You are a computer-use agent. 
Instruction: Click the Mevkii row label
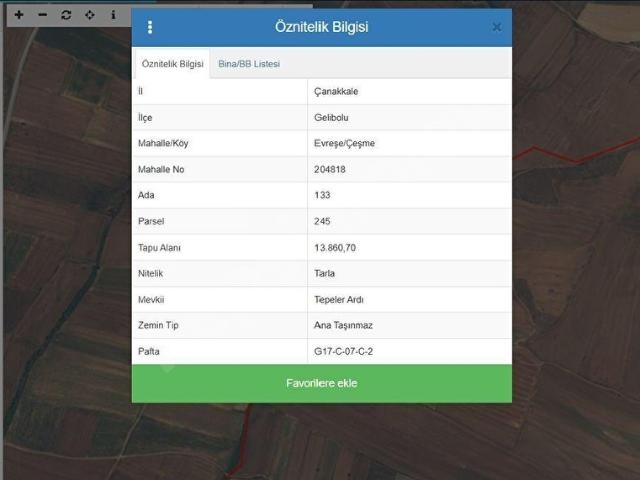(151, 299)
